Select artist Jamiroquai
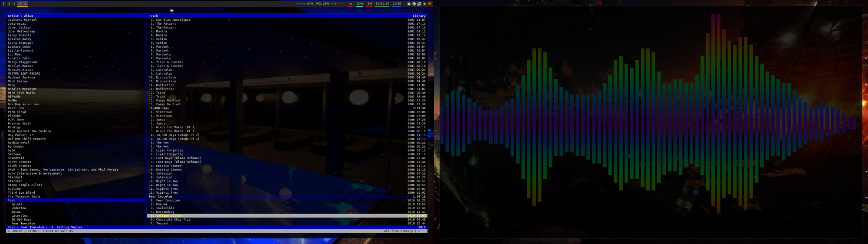868x244 pixels. [17, 24]
